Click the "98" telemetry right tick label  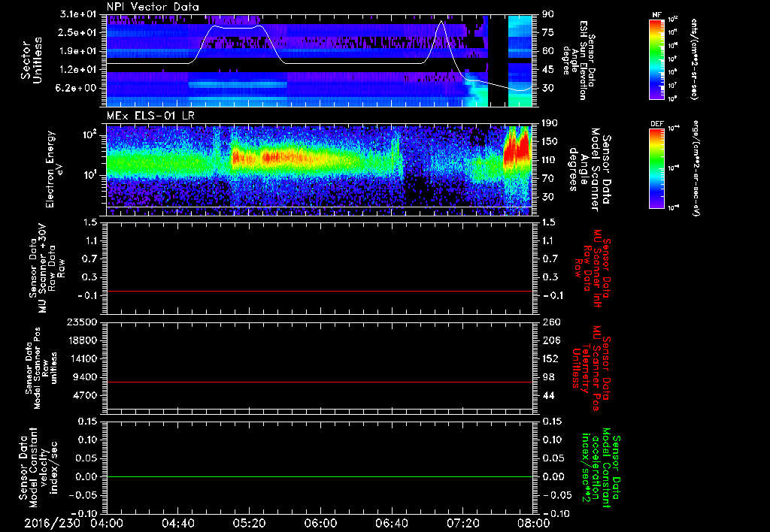(548, 377)
